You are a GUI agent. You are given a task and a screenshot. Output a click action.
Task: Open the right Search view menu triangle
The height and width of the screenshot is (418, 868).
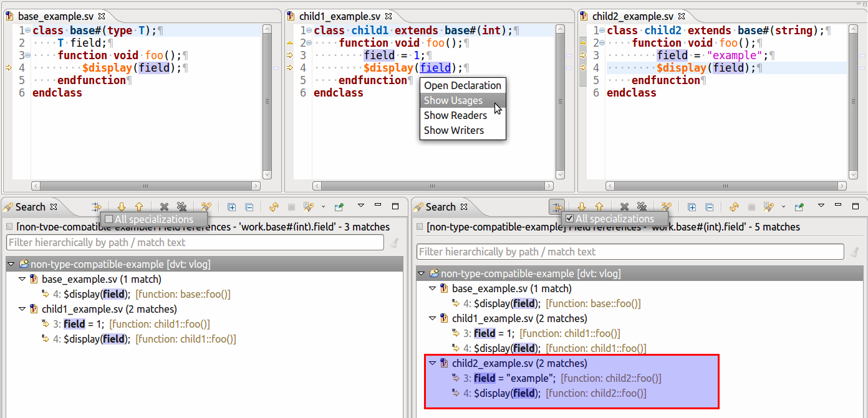pyautogui.click(x=820, y=206)
